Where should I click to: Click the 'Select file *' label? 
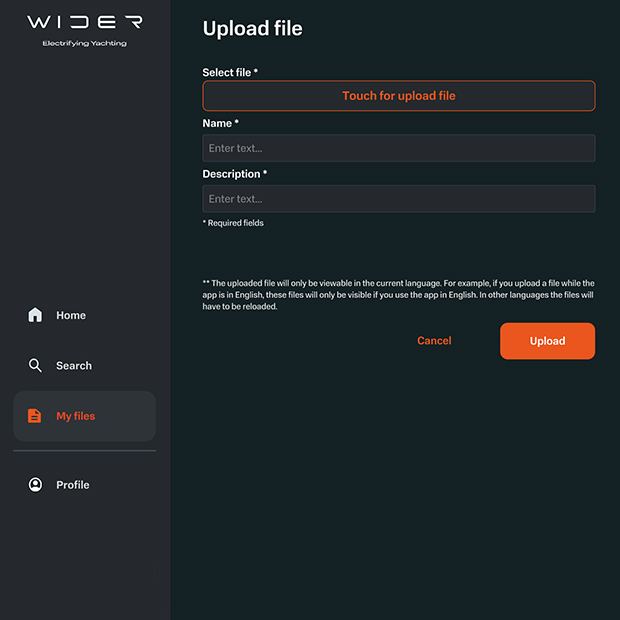click(x=230, y=73)
